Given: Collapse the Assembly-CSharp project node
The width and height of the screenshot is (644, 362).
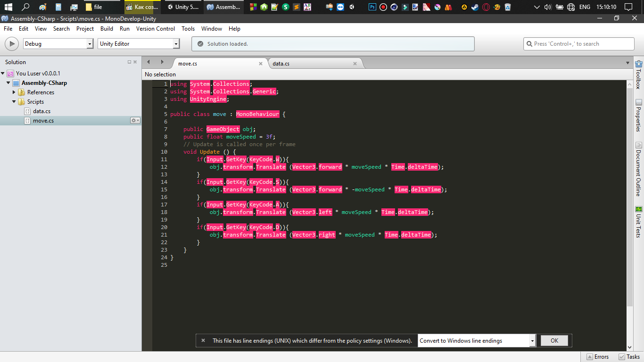Looking at the screenshot, I should coord(8,83).
